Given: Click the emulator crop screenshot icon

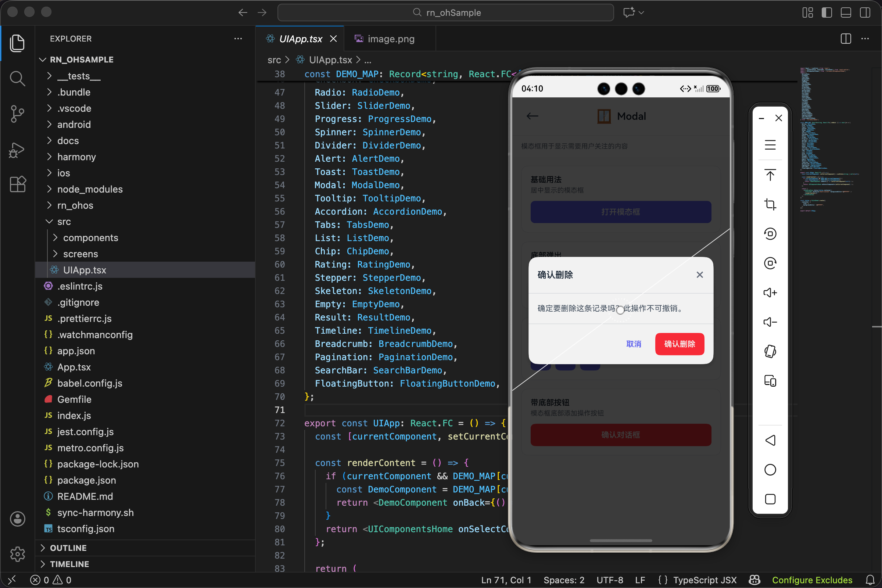Looking at the screenshot, I should click(770, 204).
